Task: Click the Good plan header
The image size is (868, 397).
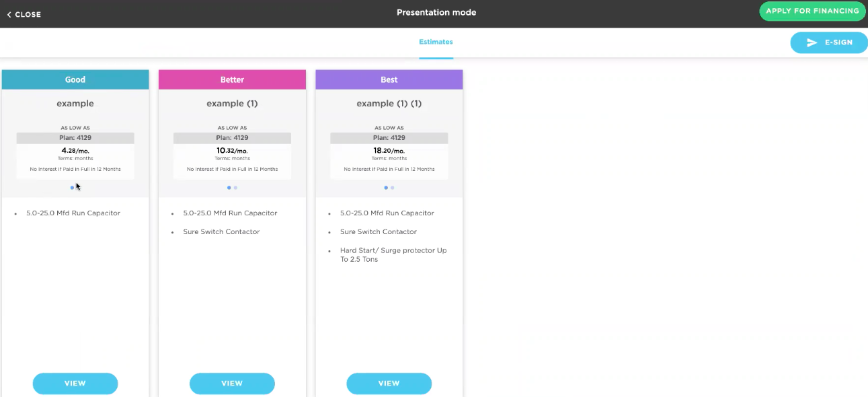Action: coord(75,79)
